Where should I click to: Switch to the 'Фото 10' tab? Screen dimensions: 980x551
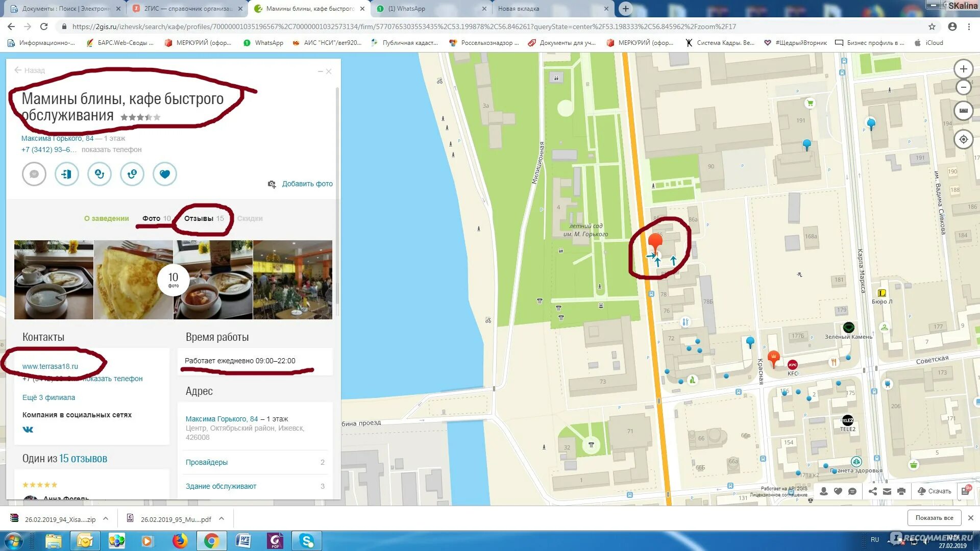(156, 218)
